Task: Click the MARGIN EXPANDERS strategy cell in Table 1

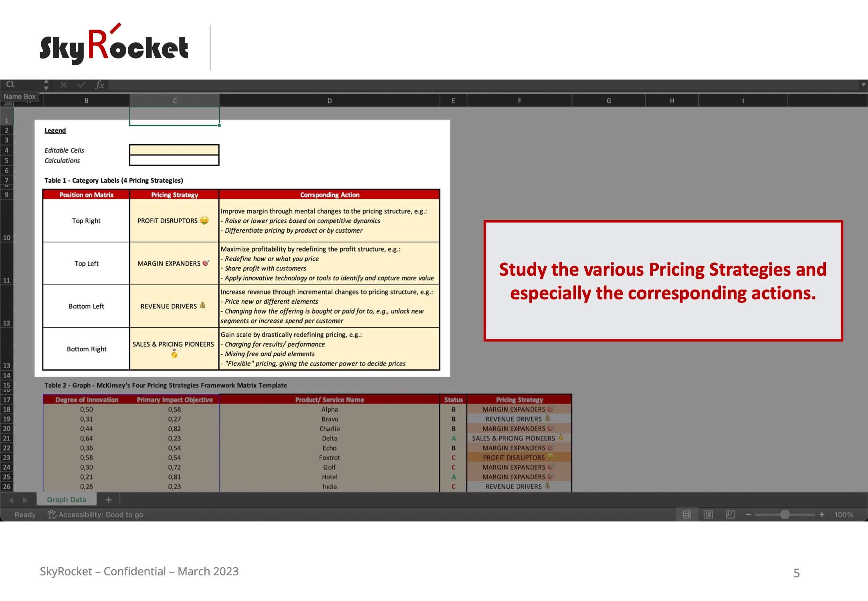Action: pos(174,264)
